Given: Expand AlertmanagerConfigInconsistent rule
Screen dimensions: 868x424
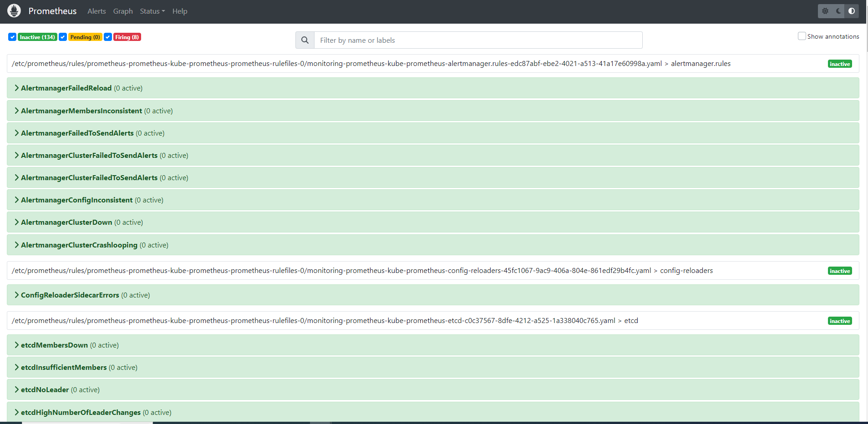Looking at the screenshot, I should coord(433,200).
